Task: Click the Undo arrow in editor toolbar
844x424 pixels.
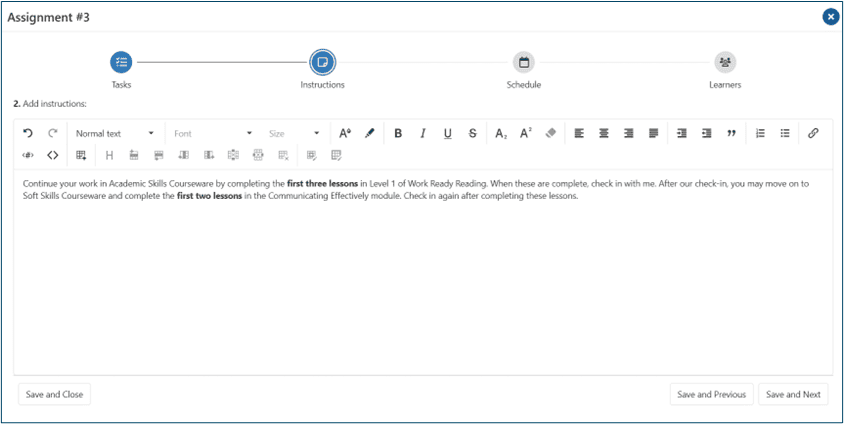Action: tap(28, 133)
